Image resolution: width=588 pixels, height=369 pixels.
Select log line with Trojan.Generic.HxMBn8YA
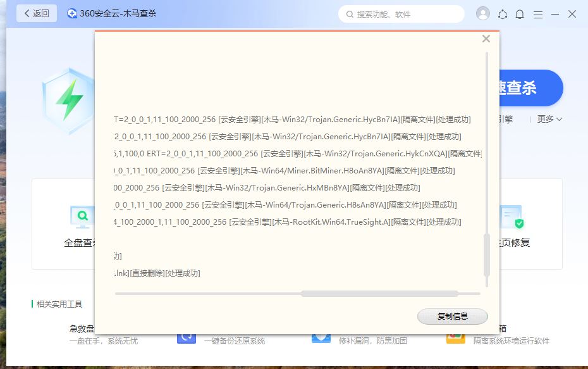(x=267, y=188)
